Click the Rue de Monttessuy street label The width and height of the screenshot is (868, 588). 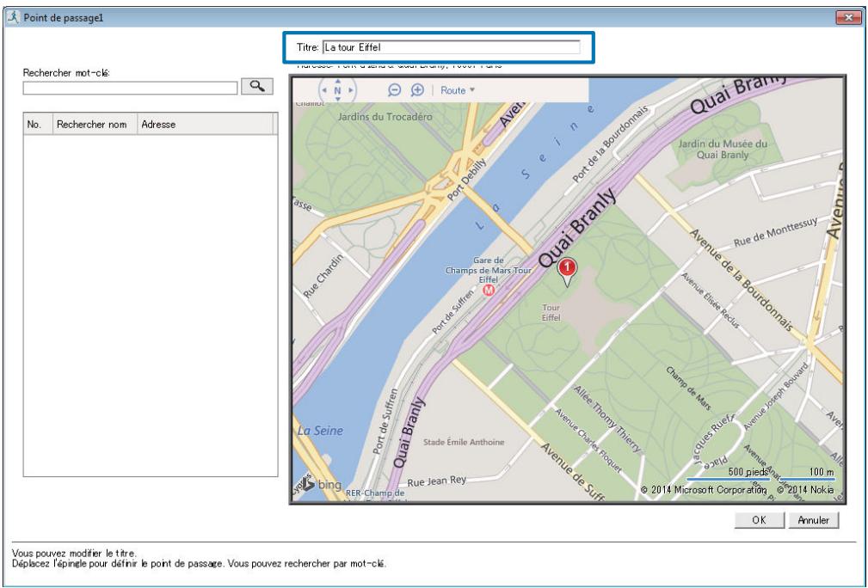coord(775,232)
